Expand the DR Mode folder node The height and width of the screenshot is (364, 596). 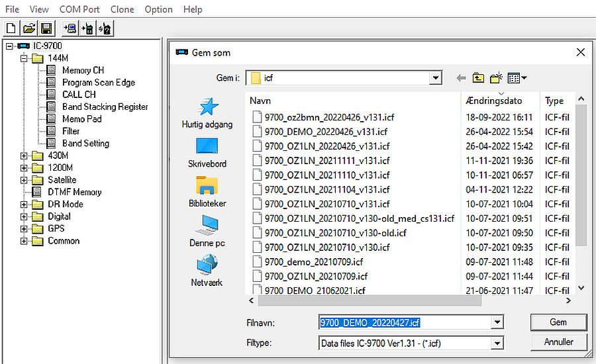(x=24, y=205)
